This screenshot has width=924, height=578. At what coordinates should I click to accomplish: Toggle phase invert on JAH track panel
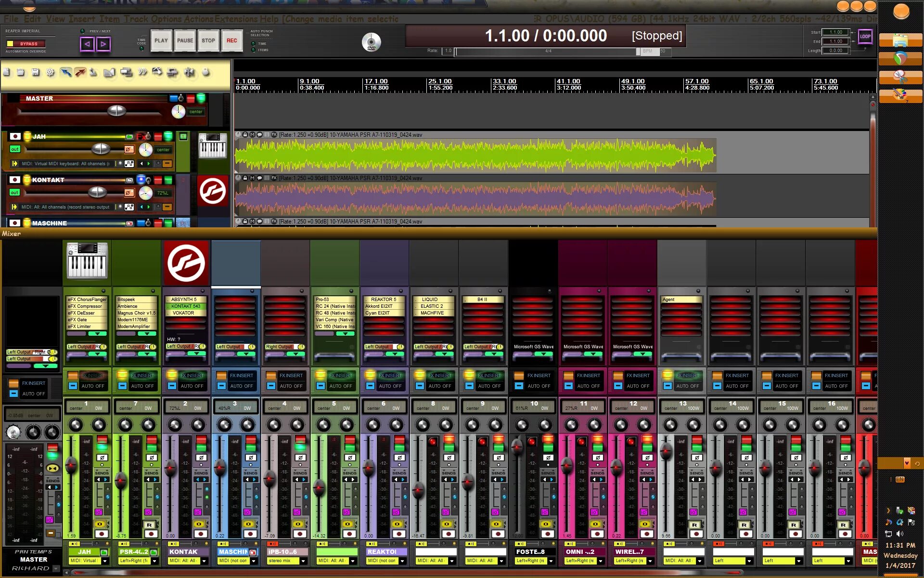click(x=129, y=149)
